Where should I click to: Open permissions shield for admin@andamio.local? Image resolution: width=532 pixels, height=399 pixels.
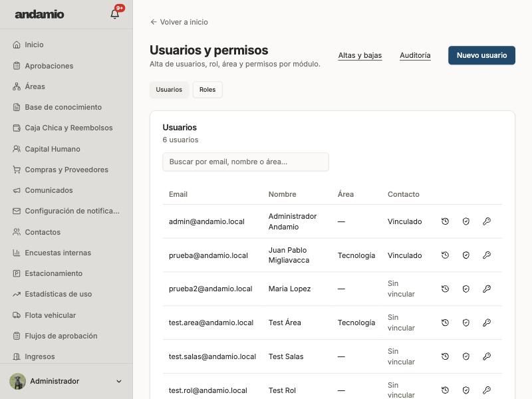[x=466, y=221]
